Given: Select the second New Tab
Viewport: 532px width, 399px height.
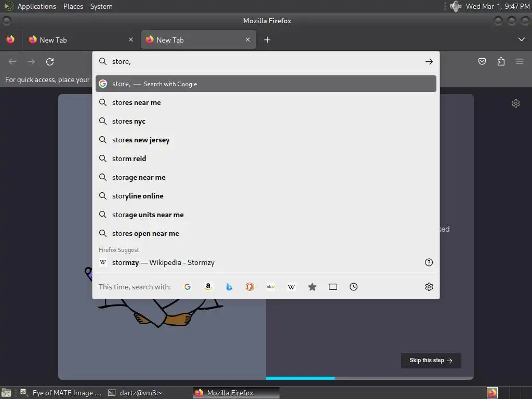Looking at the screenshot, I should pyautogui.click(x=198, y=39).
